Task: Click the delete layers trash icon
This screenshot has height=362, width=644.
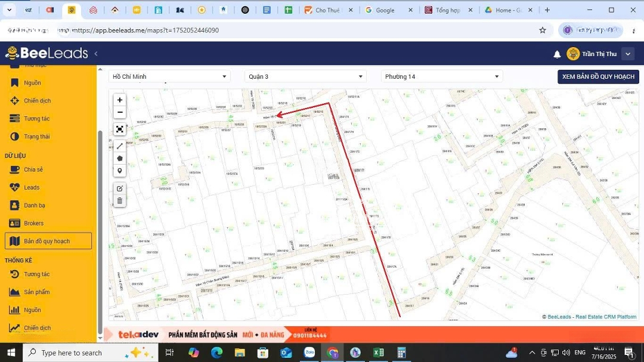Action: tap(120, 201)
